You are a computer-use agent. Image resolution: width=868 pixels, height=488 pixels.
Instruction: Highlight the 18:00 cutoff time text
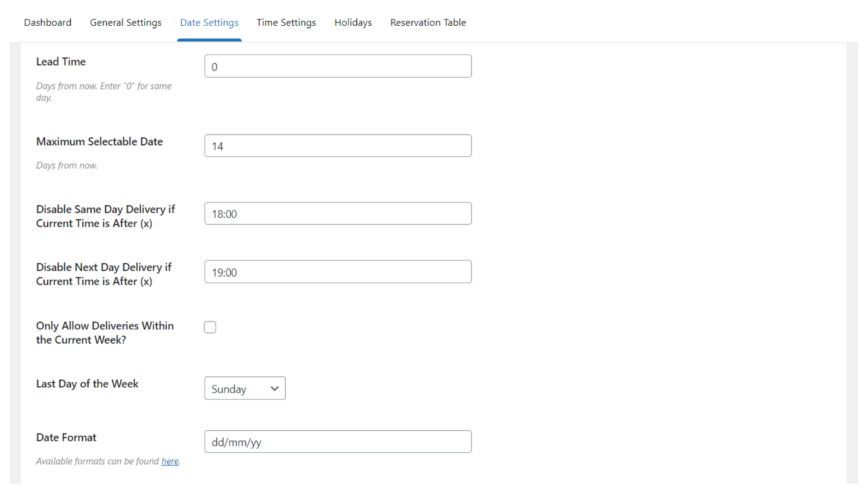tap(224, 214)
